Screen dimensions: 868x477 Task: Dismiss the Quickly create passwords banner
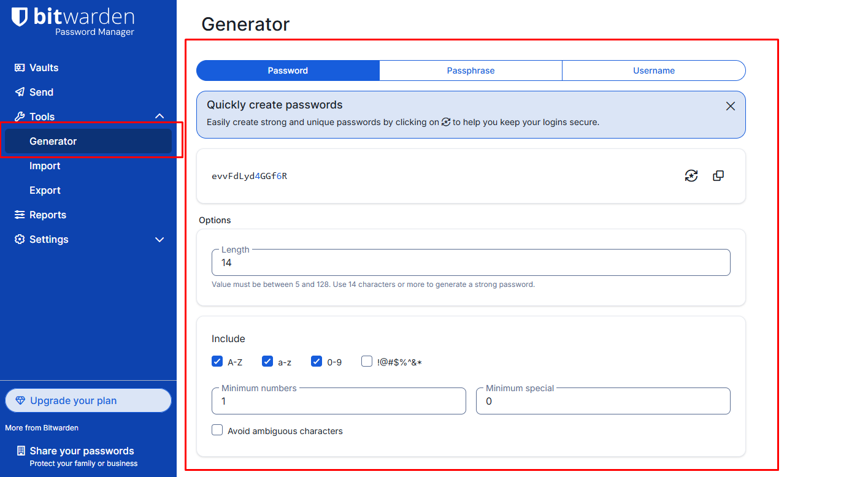[730, 106]
